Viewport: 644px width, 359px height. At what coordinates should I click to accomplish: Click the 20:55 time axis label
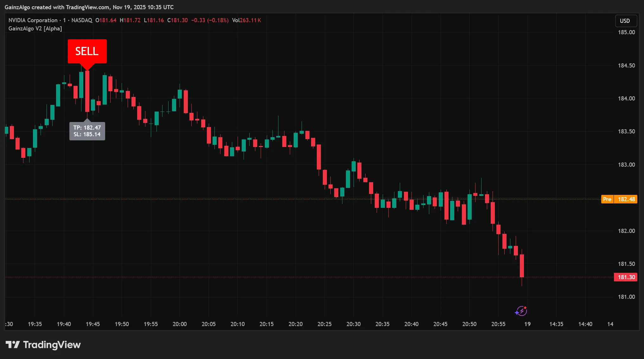(x=498, y=324)
